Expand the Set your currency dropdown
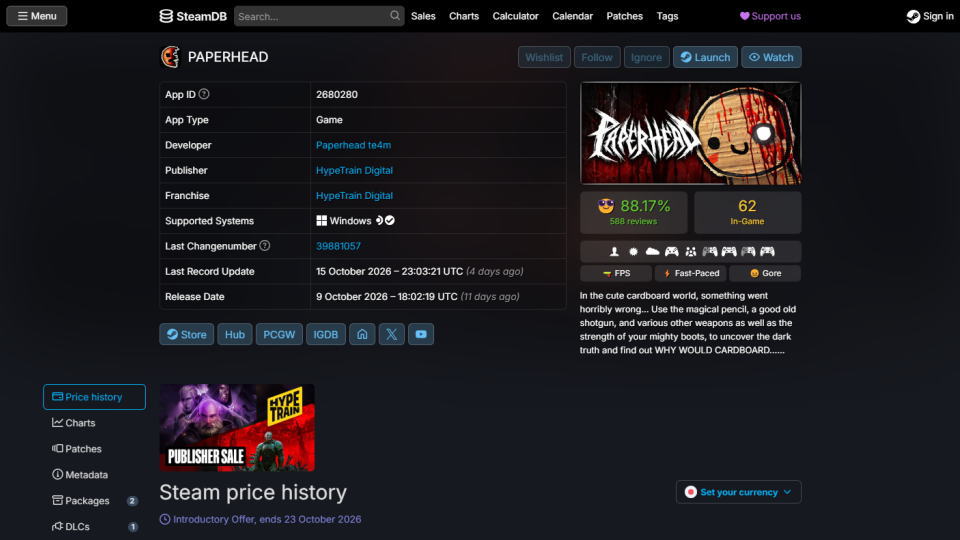This screenshot has width=960, height=540. [738, 492]
